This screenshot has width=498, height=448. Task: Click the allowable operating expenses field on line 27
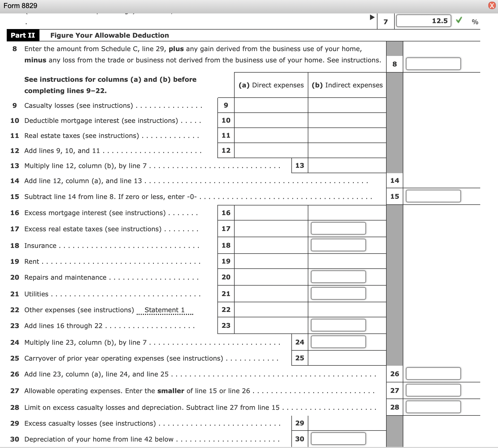click(433, 390)
